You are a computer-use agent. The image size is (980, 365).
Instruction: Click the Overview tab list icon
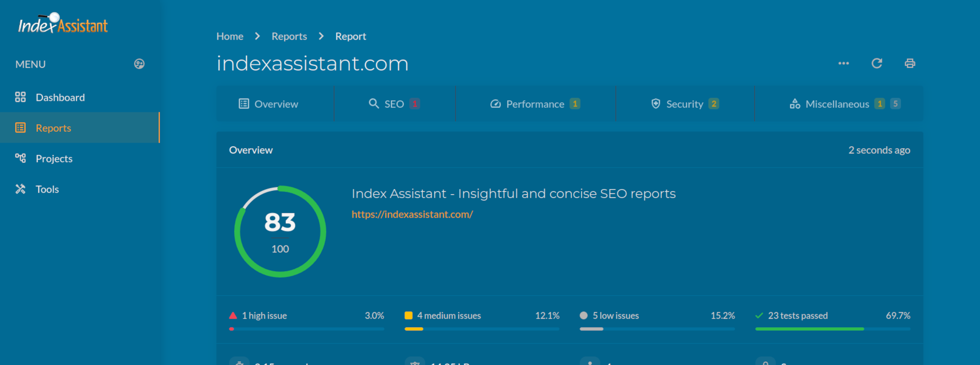244,104
